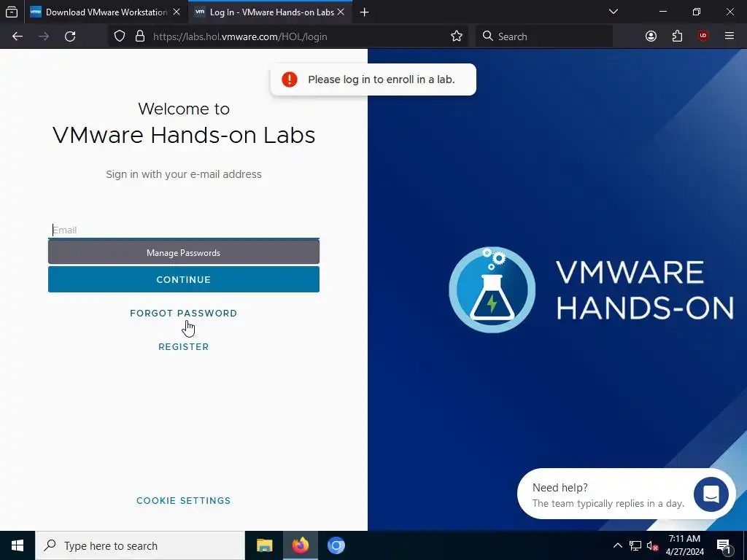Reload the current page
Screen dimensions: 747x560
(x=70, y=36)
